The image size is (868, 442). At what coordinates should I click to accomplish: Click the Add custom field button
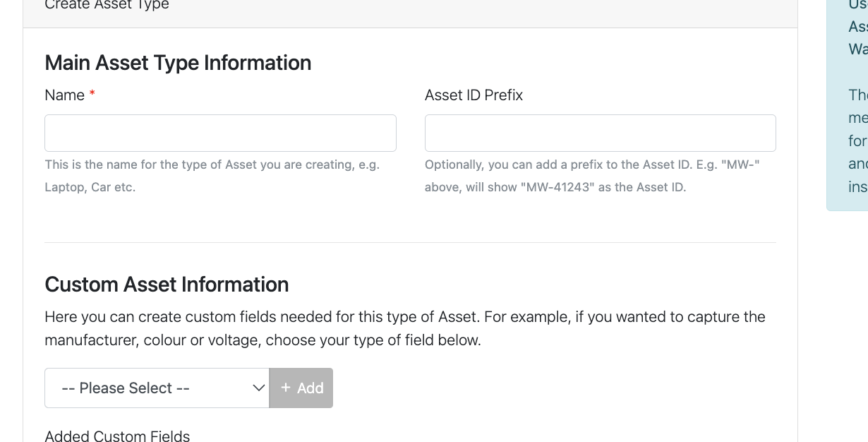[301, 388]
